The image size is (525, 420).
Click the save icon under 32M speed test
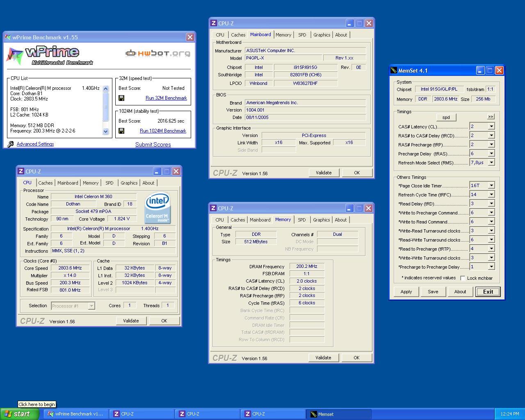(x=121, y=98)
